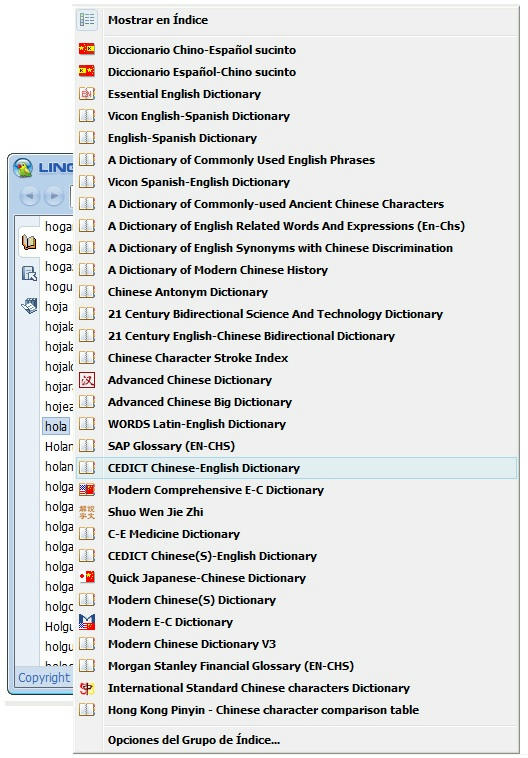
Task: Select Advanced Chinese Big Dictionary
Action: coord(296,402)
